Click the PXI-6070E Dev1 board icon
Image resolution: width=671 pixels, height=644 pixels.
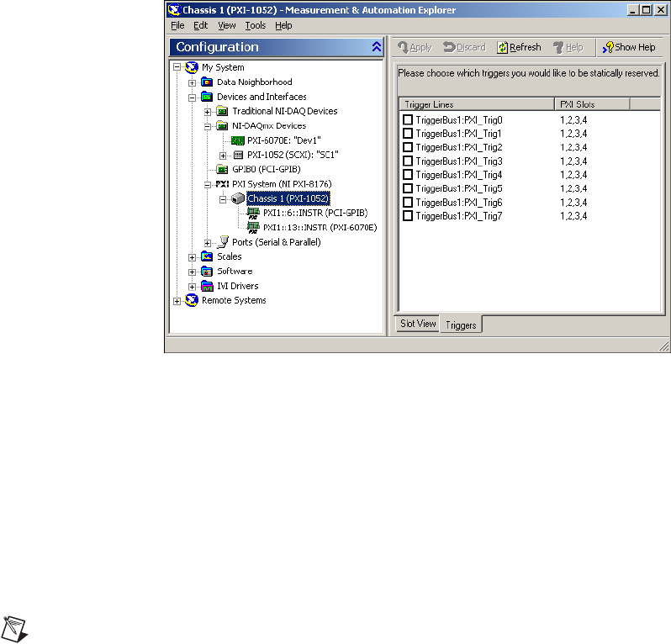pyautogui.click(x=237, y=140)
